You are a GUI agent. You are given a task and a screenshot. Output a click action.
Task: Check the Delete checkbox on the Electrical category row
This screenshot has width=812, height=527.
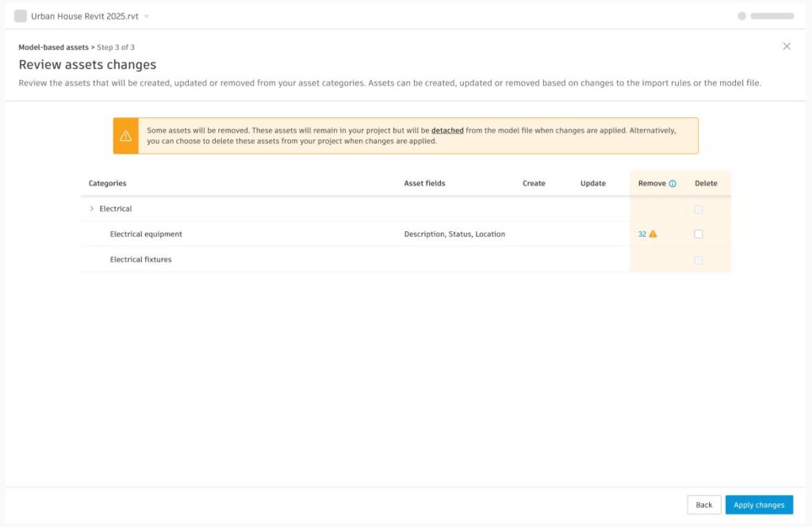699,208
